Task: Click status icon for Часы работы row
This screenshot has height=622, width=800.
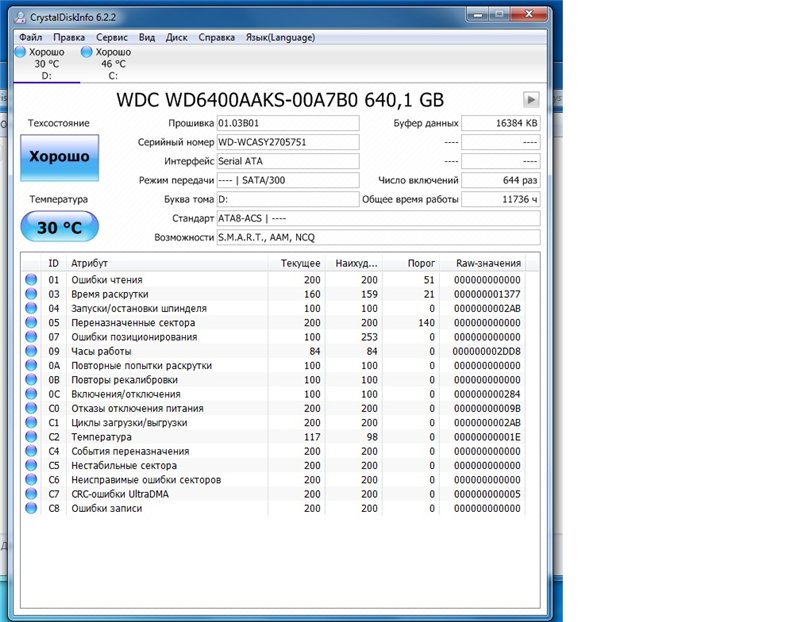Action: [31, 351]
